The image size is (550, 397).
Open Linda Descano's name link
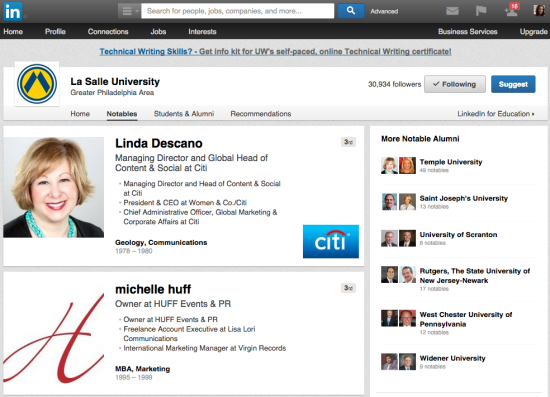[x=159, y=143]
